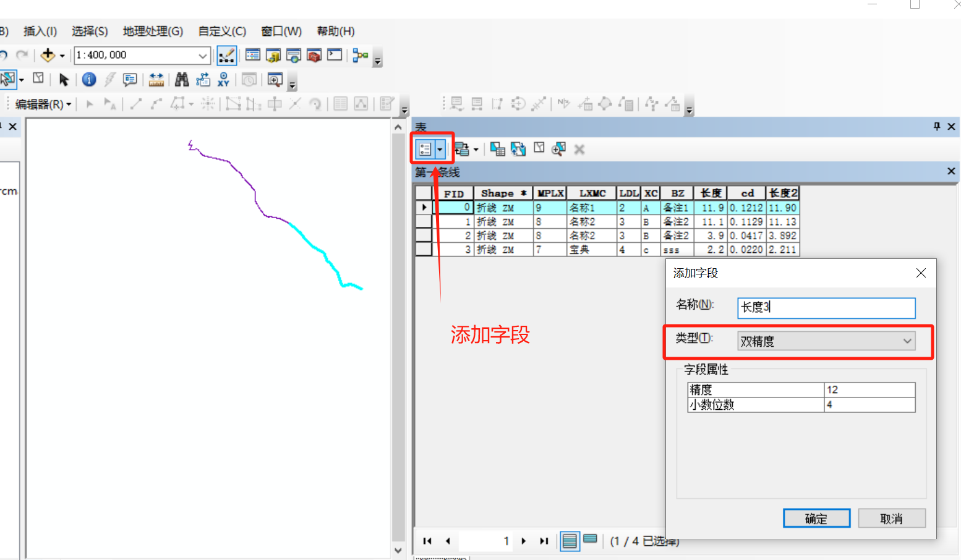Image resolution: width=961 pixels, height=560 pixels.
Task: Open the Customize (自定义) menu
Action: (222, 31)
